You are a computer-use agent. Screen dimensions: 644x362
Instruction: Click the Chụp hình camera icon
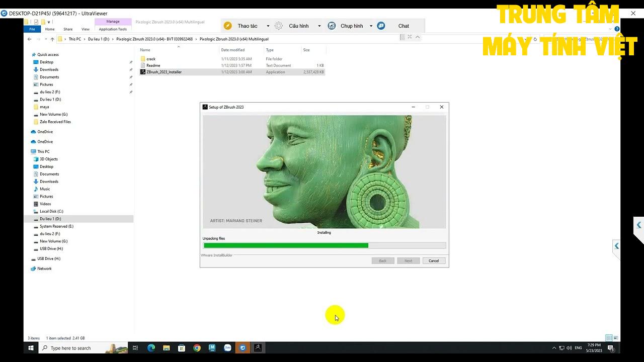pos(332,26)
